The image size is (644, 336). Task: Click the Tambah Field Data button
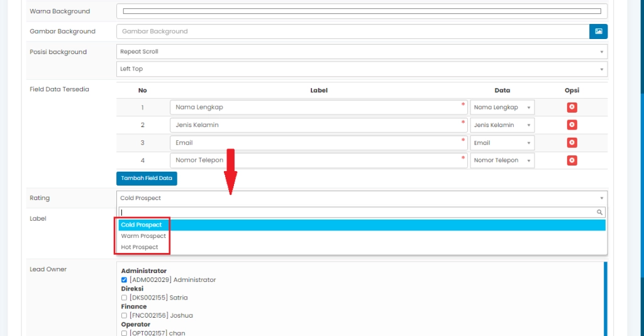point(147,178)
